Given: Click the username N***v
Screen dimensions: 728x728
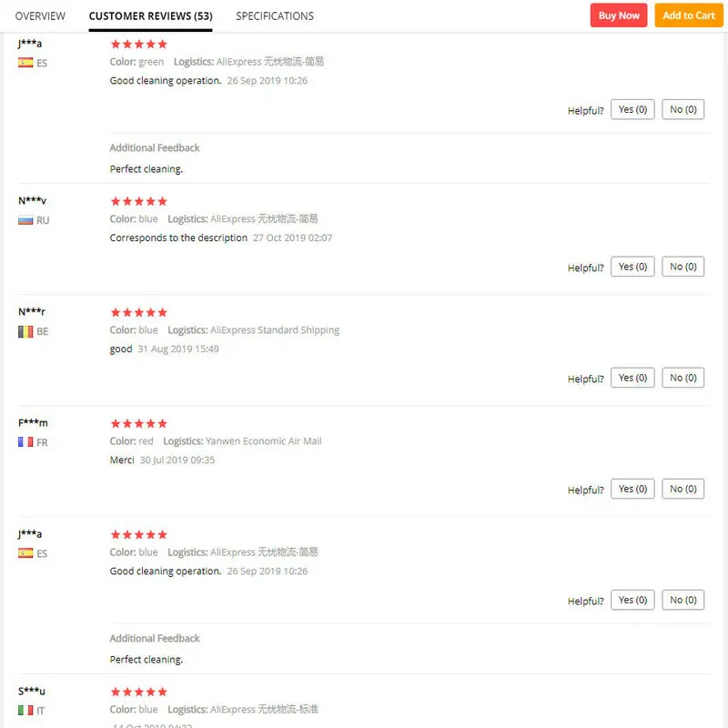Looking at the screenshot, I should [33, 200].
